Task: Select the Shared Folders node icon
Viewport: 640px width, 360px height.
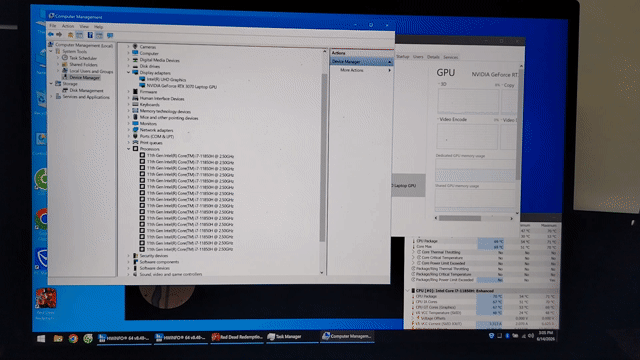Action: [64, 64]
